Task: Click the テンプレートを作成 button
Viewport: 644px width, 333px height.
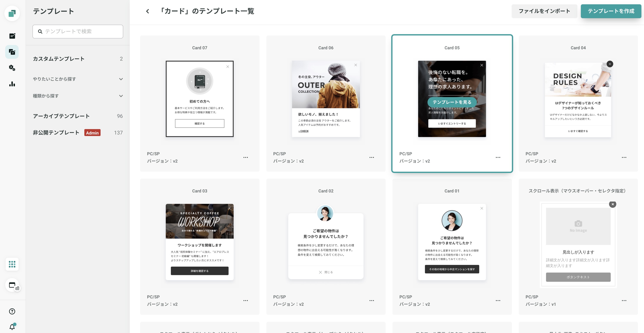Action: click(611, 11)
